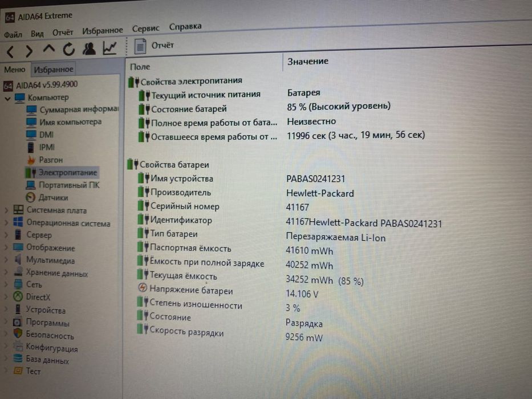Click the Сервер tower icon
532x399 pixels.
coord(18,234)
